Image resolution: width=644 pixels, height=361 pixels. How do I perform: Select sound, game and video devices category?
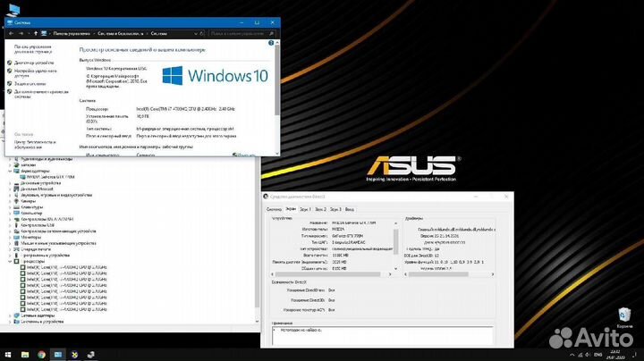(56, 196)
